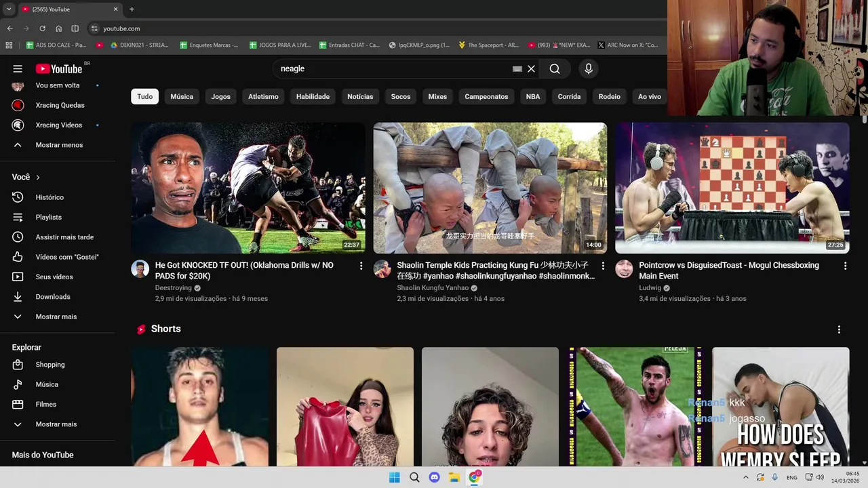This screenshot has width=868, height=488.
Task: Open the on-screen keyboard icon in search box
Action: click(517, 68)
